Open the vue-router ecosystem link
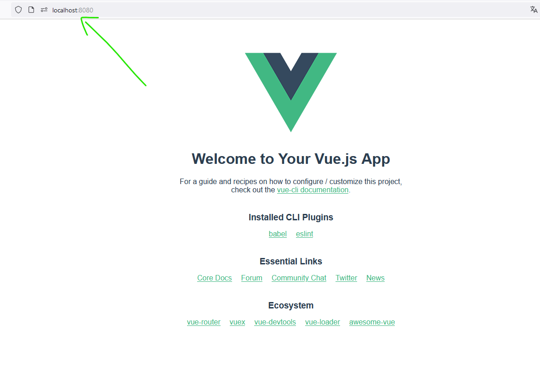The height and width of the screenshot is (392, 540). [x=204, y=322]
